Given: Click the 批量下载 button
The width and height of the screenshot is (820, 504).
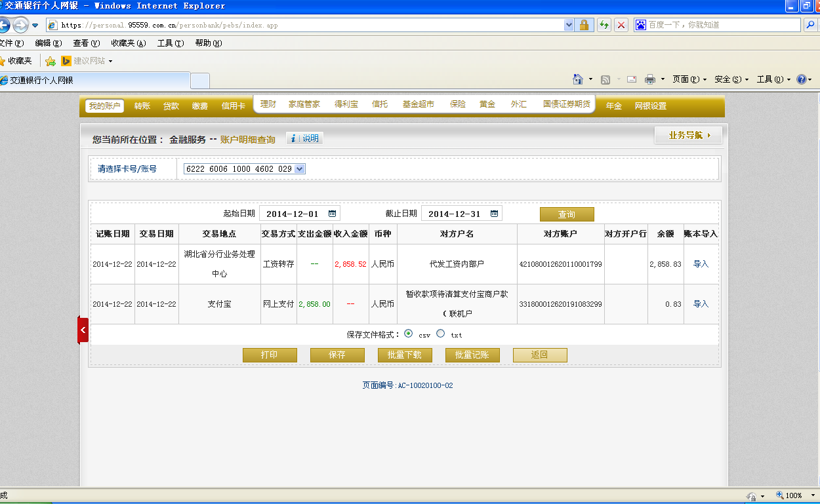Looking at the screenshot, I should [405, 355].
